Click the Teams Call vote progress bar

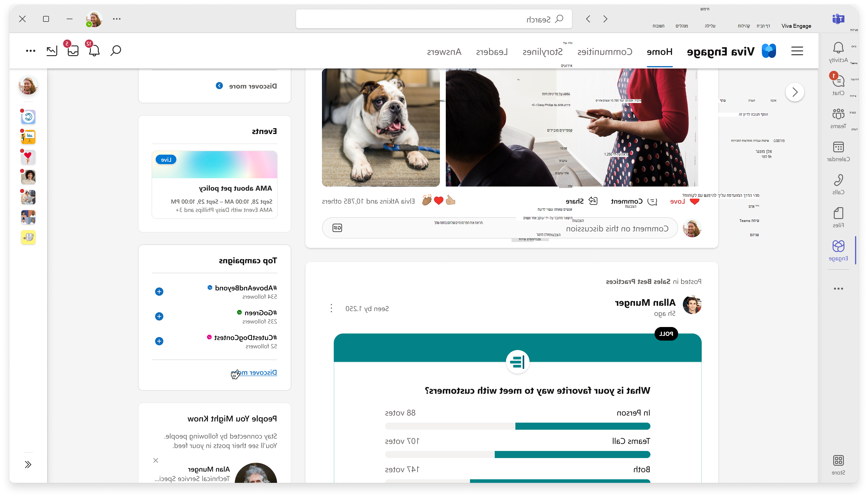[517, 454]
